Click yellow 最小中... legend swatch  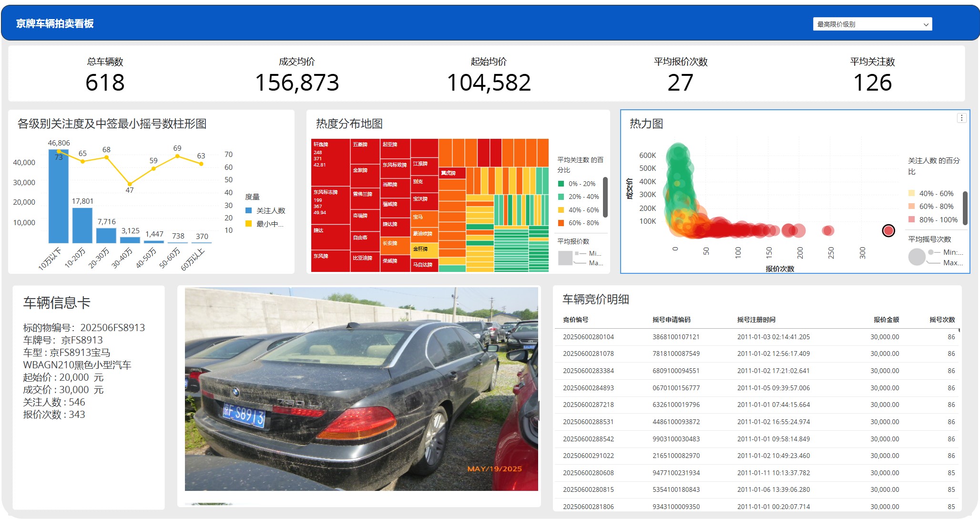coord(248,224)
